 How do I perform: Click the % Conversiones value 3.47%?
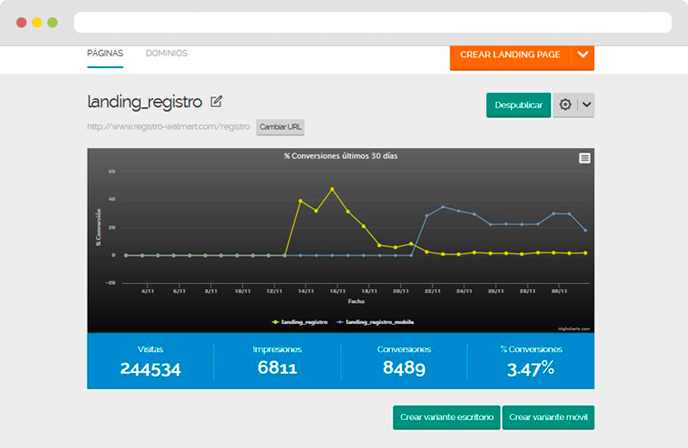click(530, 369)
